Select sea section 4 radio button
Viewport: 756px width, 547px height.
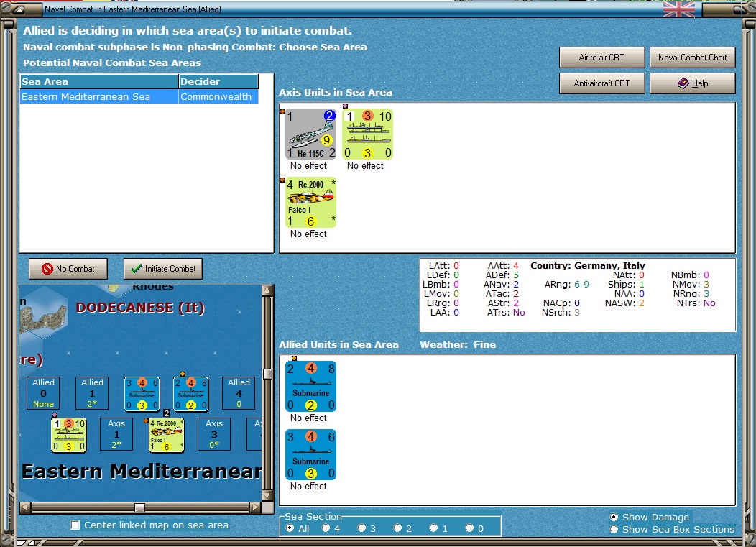(326, 528)
